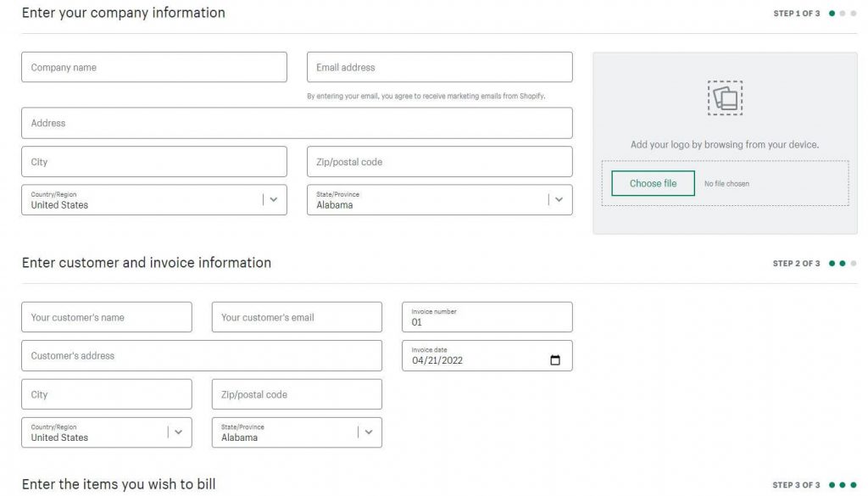Click the logo image placeholder icon
868x496 pixels.
(x=725, y=98)
